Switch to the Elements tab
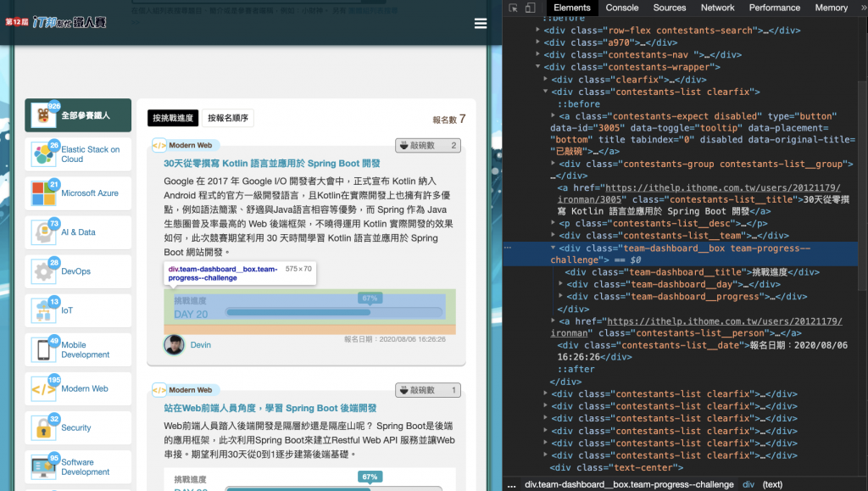This screenshot has width=868, height=491. click(572, 8)
